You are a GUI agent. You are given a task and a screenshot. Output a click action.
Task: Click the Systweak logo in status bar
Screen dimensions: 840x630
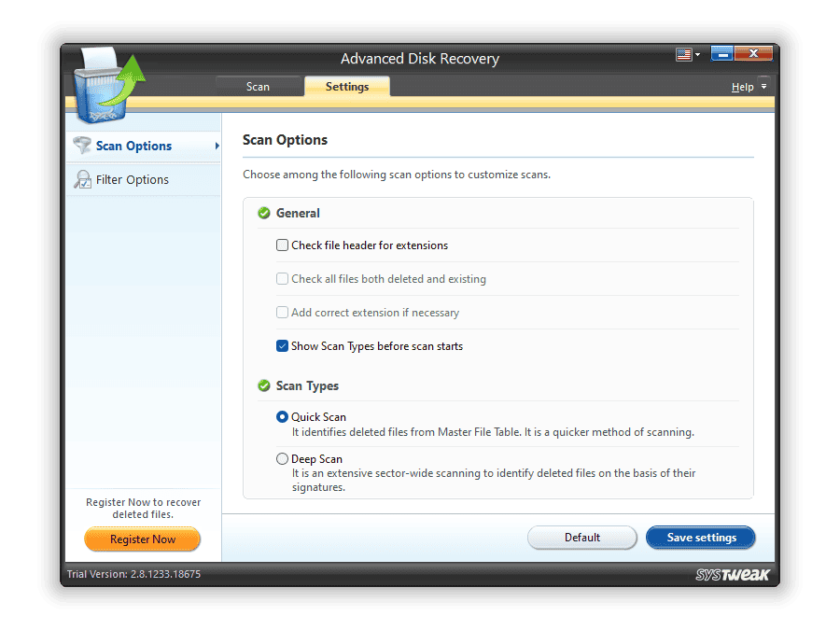tap(733, 574)
